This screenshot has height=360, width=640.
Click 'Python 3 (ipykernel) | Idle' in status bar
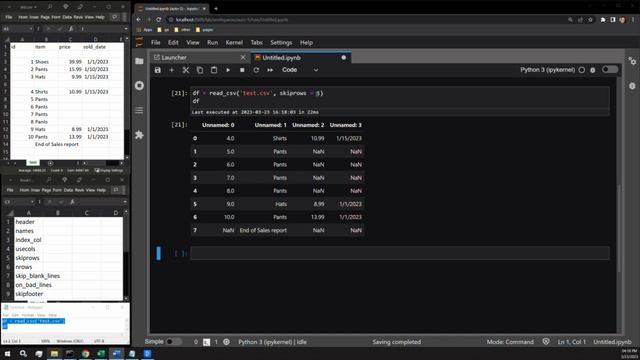[272, 342]
